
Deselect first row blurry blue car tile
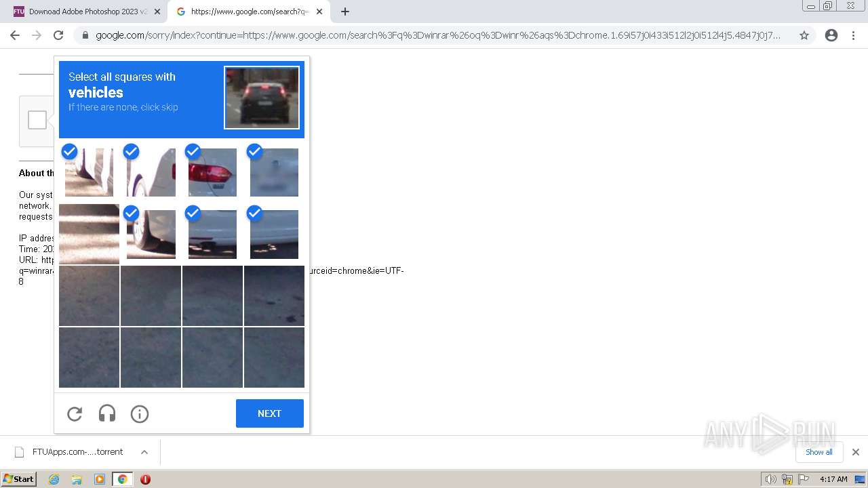(x=274, y=172)
